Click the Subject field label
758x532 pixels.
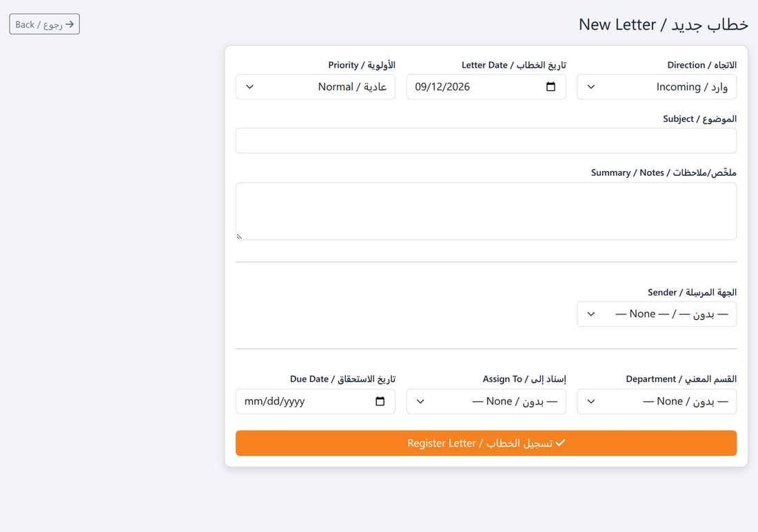point(699,119)
